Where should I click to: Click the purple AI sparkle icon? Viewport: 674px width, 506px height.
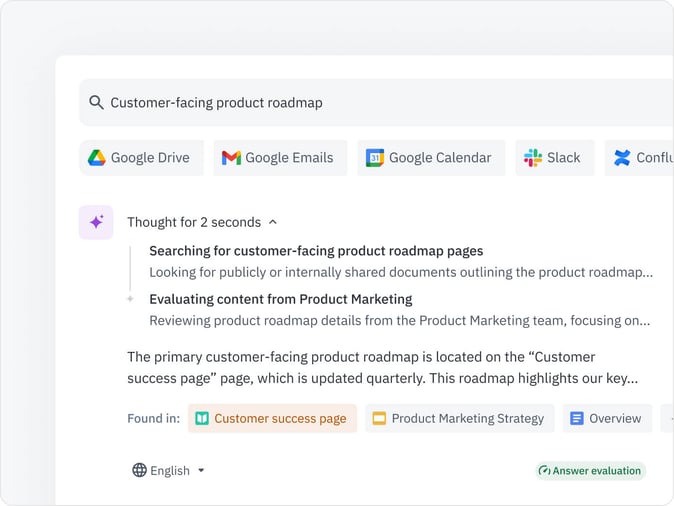[96, 222]
